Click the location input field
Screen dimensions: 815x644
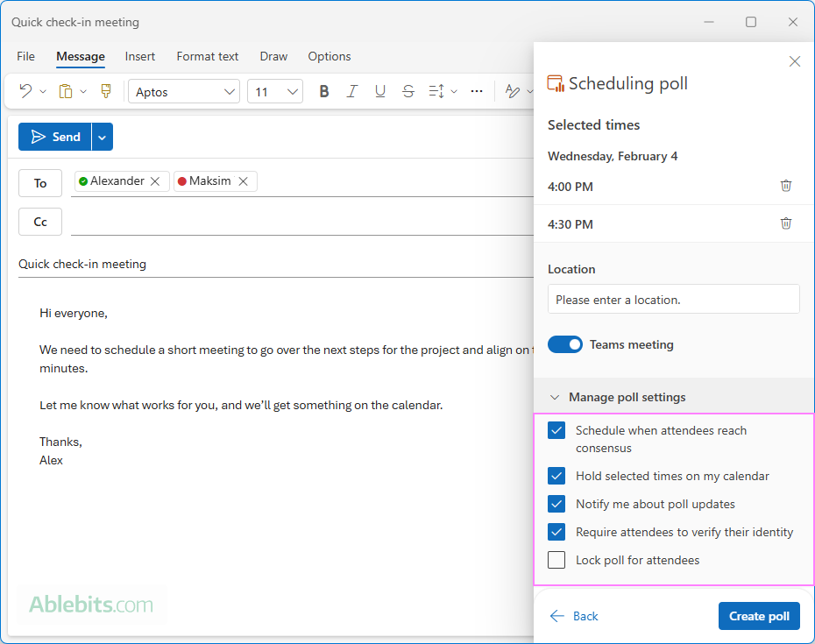point(673,299)
